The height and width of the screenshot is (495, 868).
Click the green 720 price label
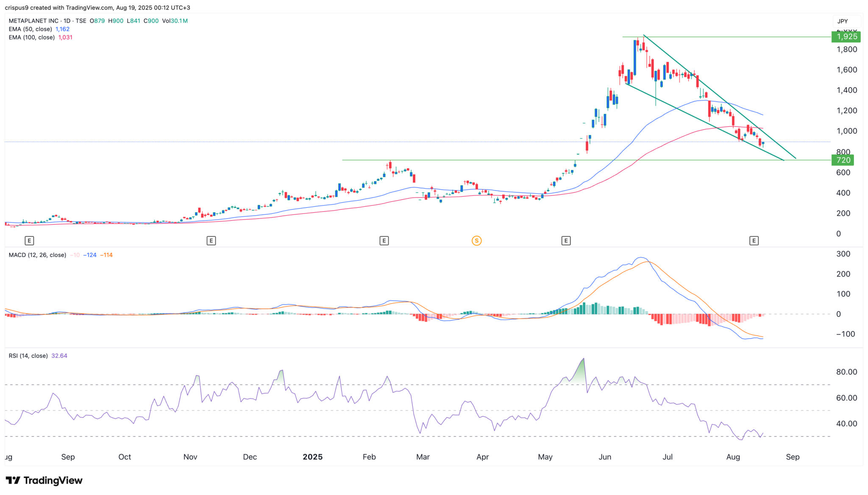click(x=843, y=160)
